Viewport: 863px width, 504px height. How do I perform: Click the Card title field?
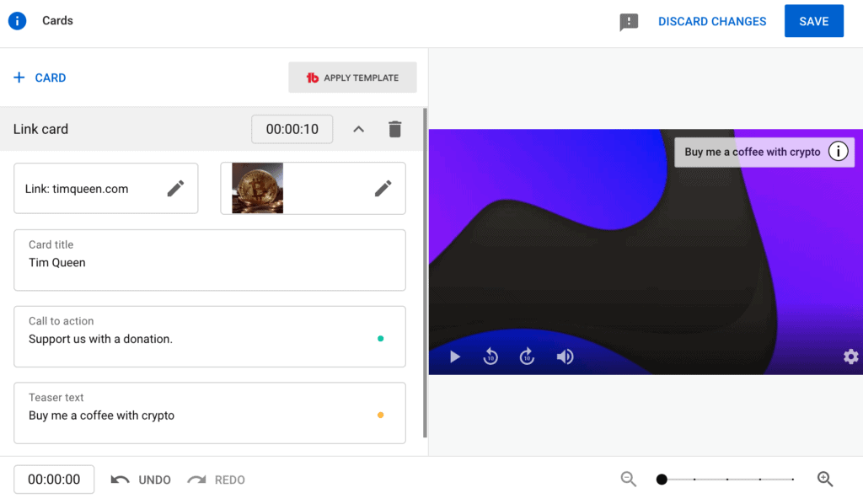[x=210, y=260]
